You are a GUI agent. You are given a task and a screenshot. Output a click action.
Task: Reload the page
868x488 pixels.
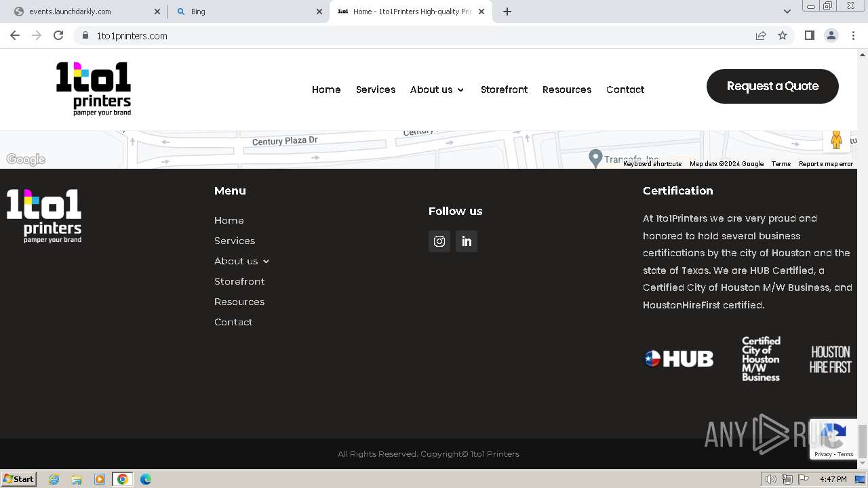coord(58,35)
